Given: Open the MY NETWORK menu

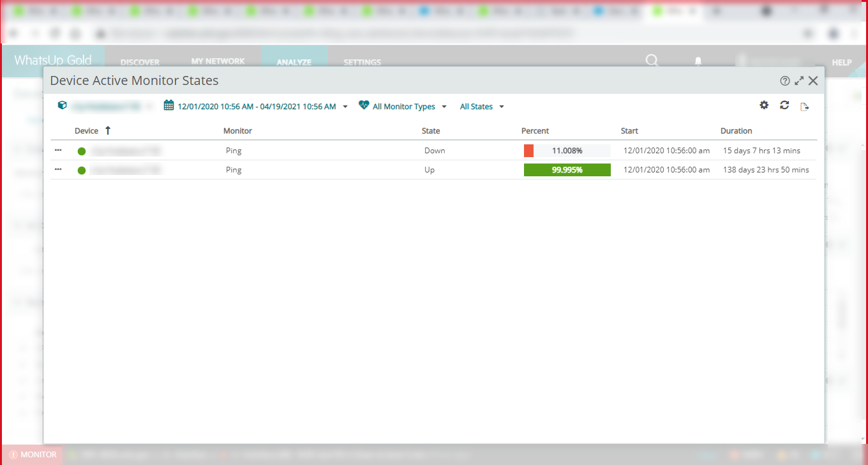Looking at the screenshot, I should pos(218,61).
